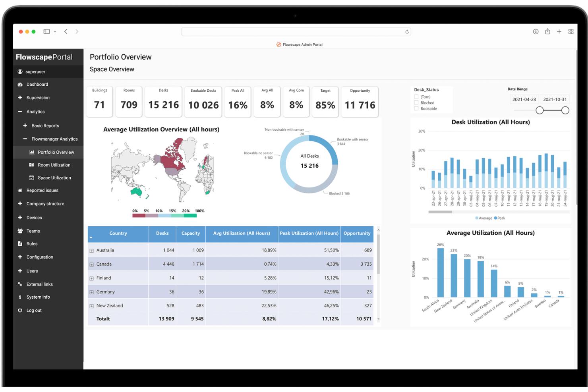The width and height of the screenshot is (588, 392).
Task: Click the end date field 2021-10-31
Action: coord(555,99)
